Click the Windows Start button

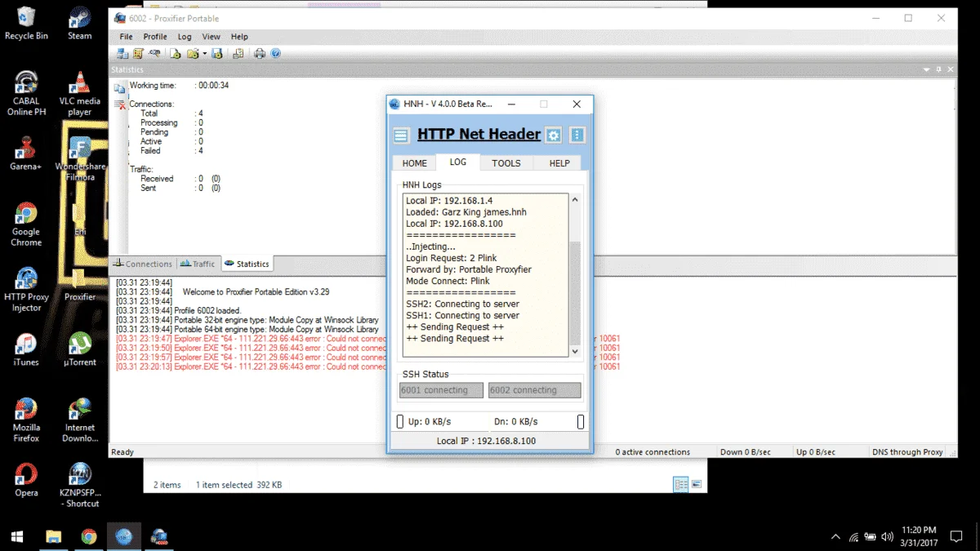[x=17, y=536]
